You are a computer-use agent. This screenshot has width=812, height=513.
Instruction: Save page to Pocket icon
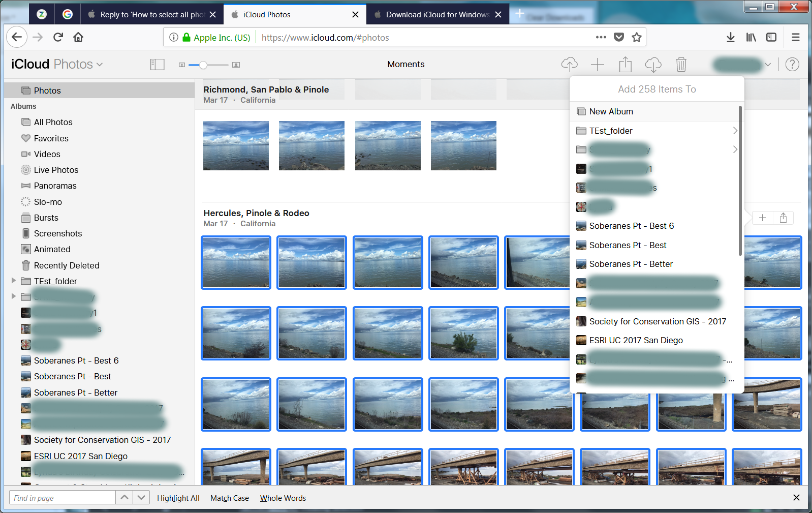(x=619, y=37)
